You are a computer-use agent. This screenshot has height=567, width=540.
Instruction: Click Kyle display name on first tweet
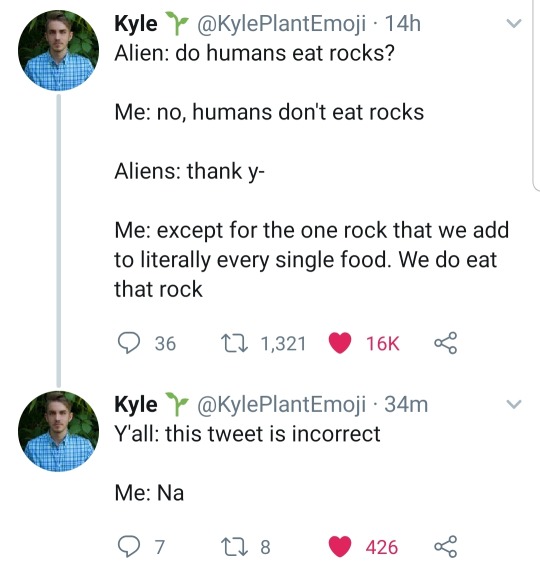tap(136, 24)
